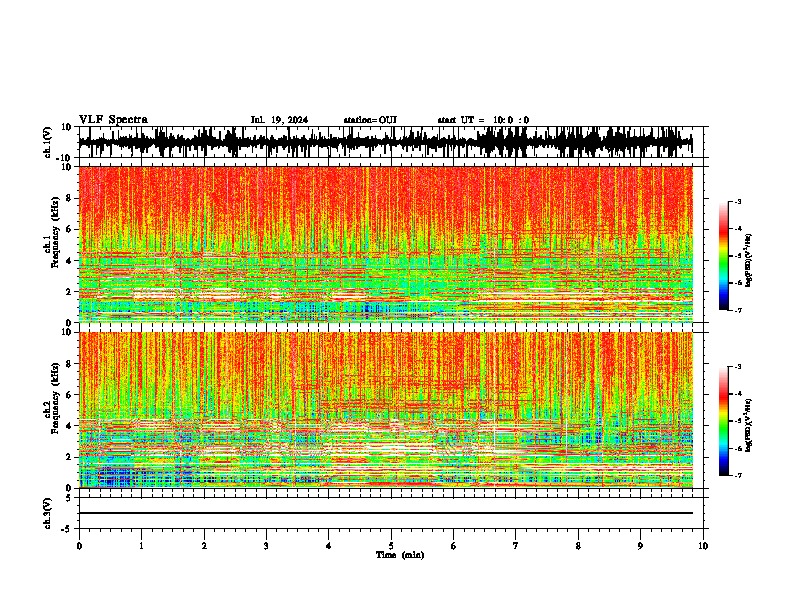Click the "-7" label on ch.2 color scale

point(737,475)
